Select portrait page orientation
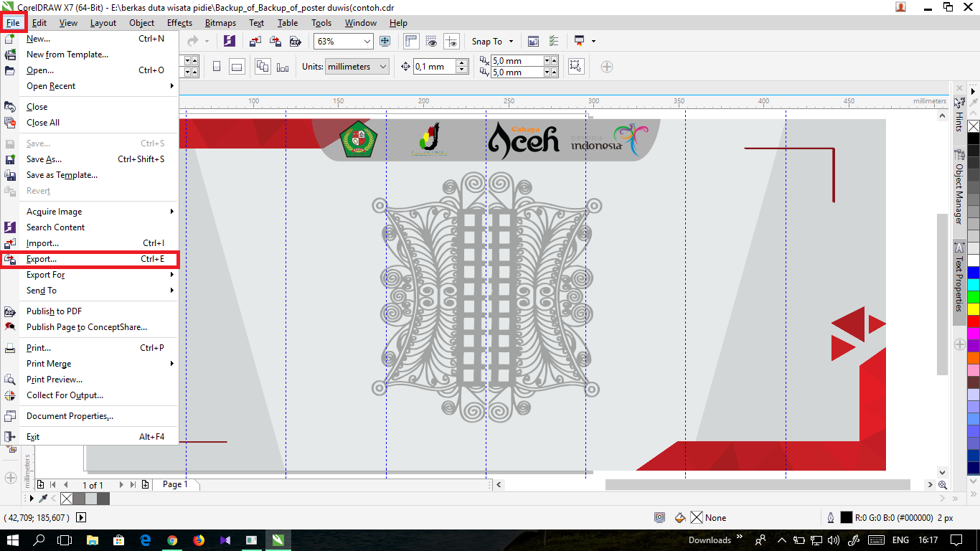Image resolution: width=980 pixels, height=551 pixels. pyautogui.click(x=217, y=67)
